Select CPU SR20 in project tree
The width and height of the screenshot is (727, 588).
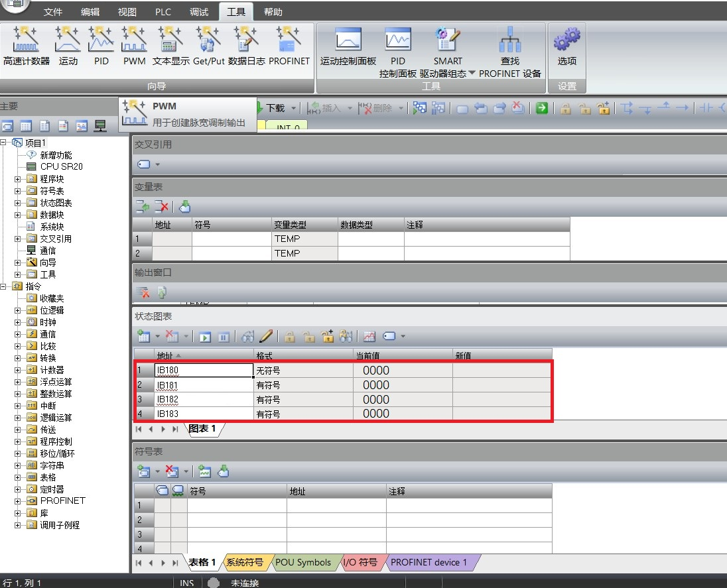[61, 166]
